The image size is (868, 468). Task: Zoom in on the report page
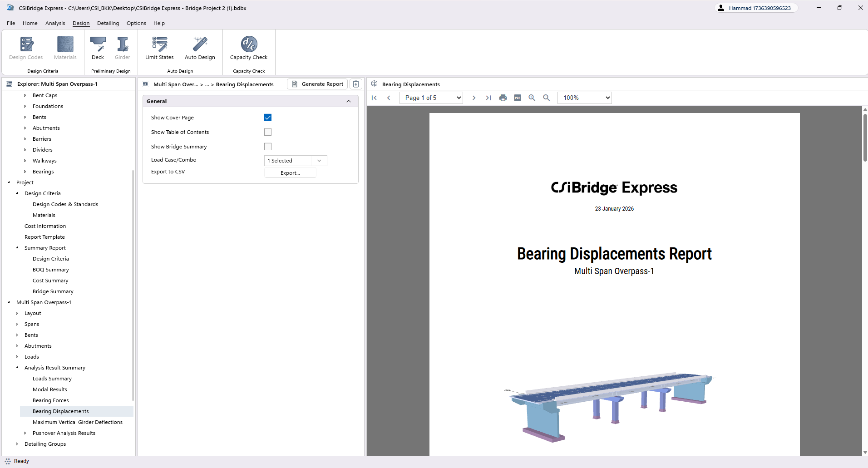(x=531, y=98)
